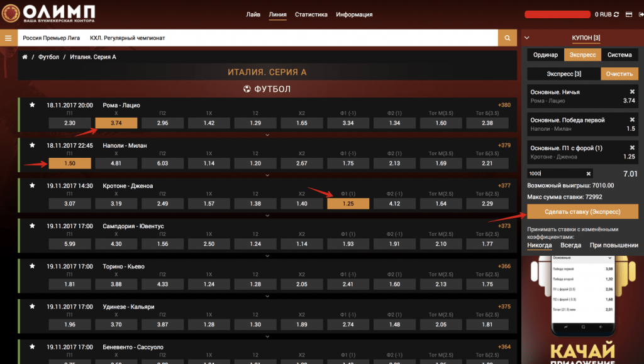Remove the Наполи - Милан bet from coupon
This screenshot has width=644, height=364.
(x=632, y=119)
